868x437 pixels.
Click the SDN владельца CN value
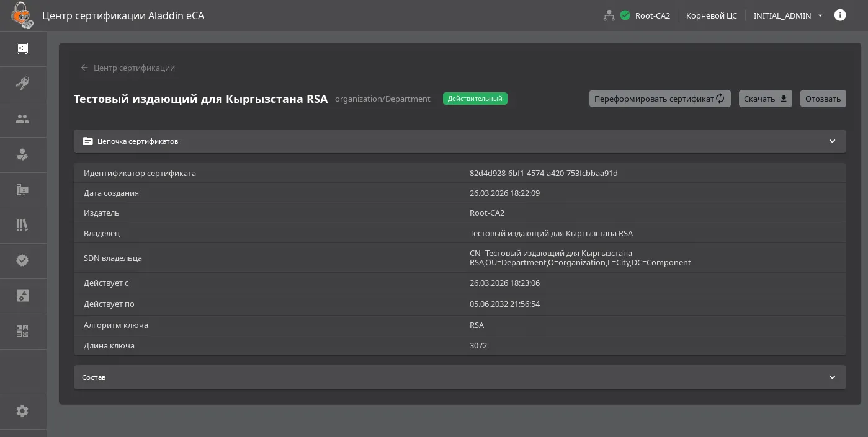(580, 258)
